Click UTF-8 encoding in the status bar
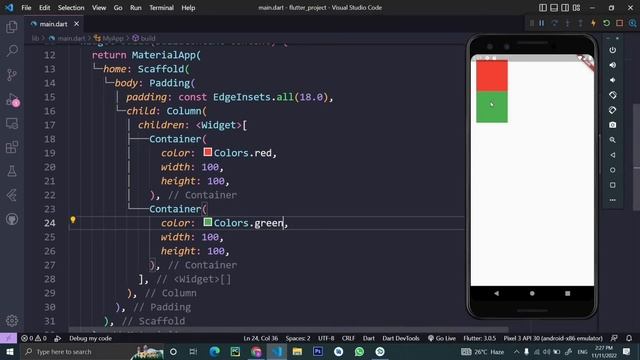The image size is (640, 360). (326, 338)
